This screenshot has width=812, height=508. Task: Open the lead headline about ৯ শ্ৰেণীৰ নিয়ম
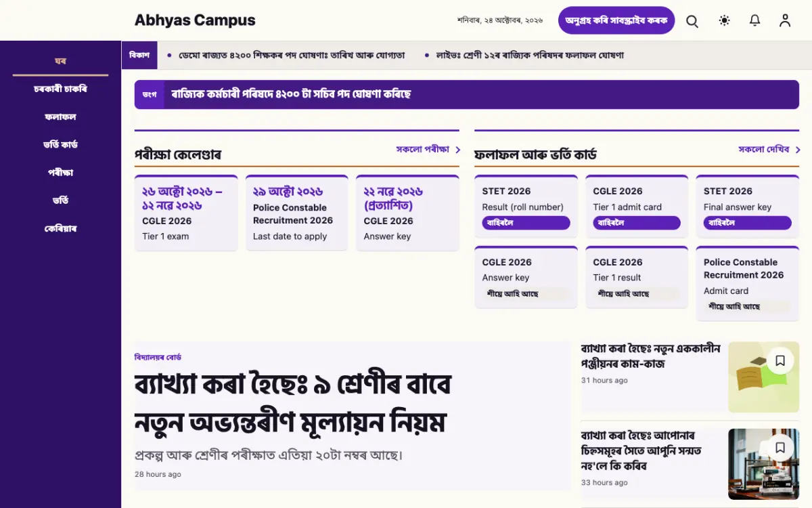pos(293,404)
